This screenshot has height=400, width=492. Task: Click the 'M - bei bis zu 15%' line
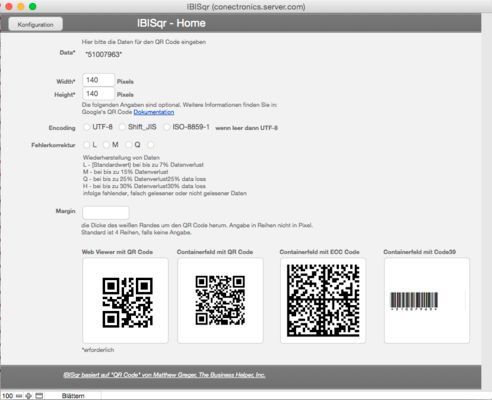[125, 172]
